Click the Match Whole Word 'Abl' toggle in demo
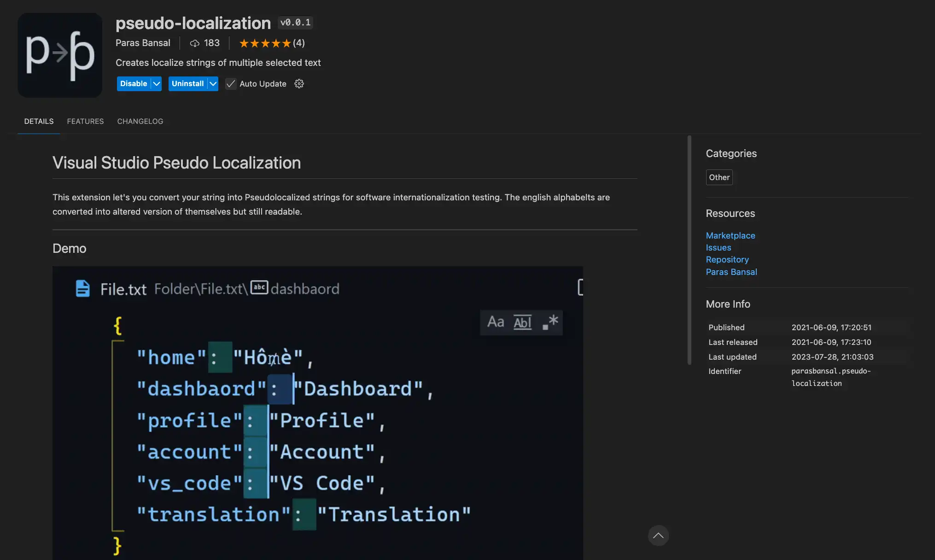Screen dimensions: 935x560 pos(522,322)
